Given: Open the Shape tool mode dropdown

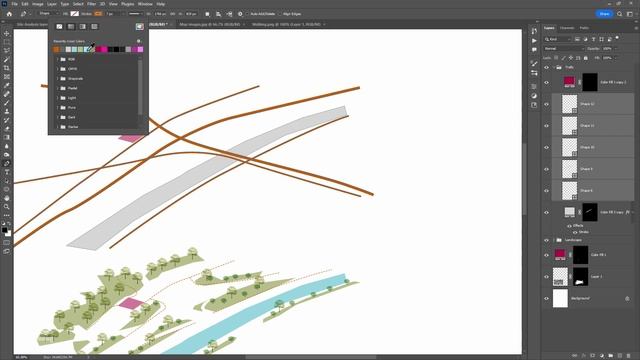Looking at the screenshot, I should [x=49, y=14].
